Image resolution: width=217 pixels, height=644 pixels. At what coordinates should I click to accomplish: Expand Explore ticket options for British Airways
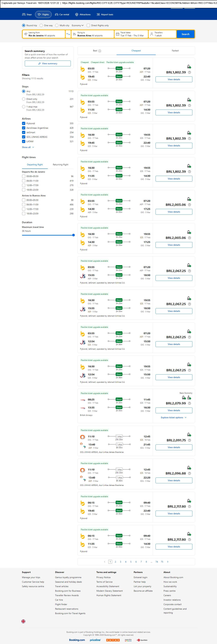[173, 417]
